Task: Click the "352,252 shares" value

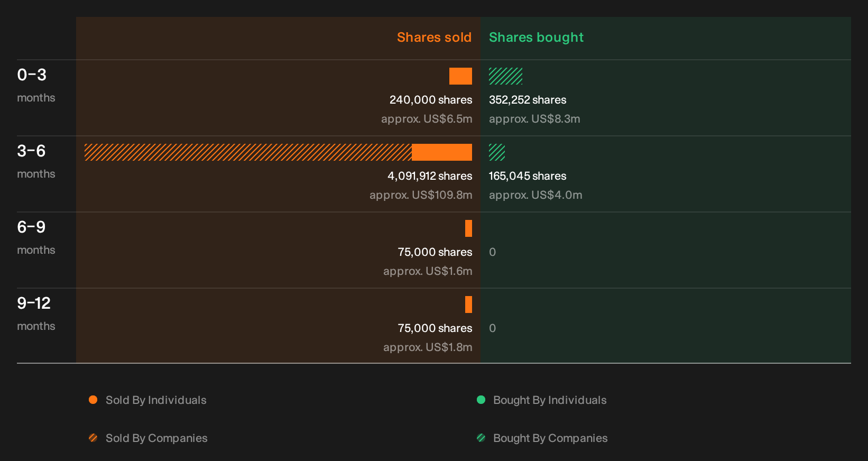Action: click(x=528, y=100)
